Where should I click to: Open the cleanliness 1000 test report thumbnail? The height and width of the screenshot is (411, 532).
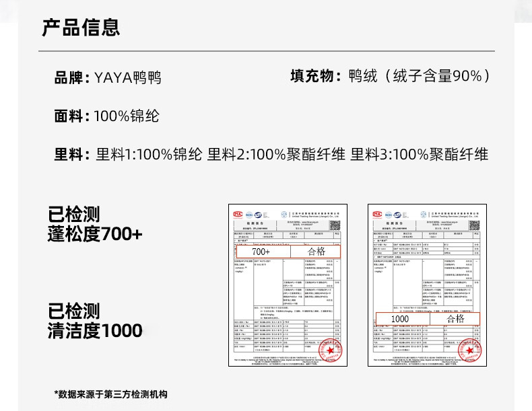427,285
